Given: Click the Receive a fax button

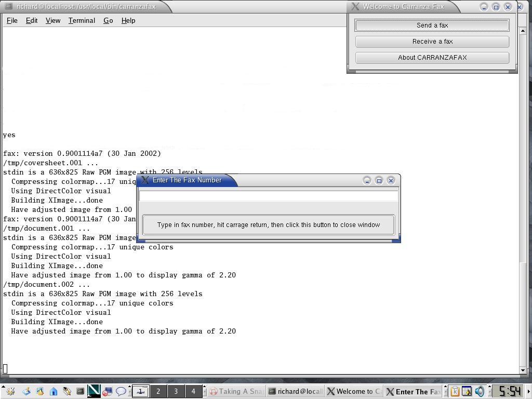Looking at the screenshot, I should click(x=432, y=42).
